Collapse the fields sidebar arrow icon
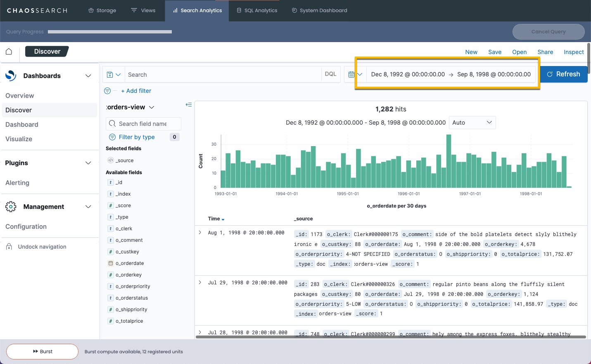Image resolution: width=591 pixels, height=364 pixels. pyautogui.click(x=189, y=105)
